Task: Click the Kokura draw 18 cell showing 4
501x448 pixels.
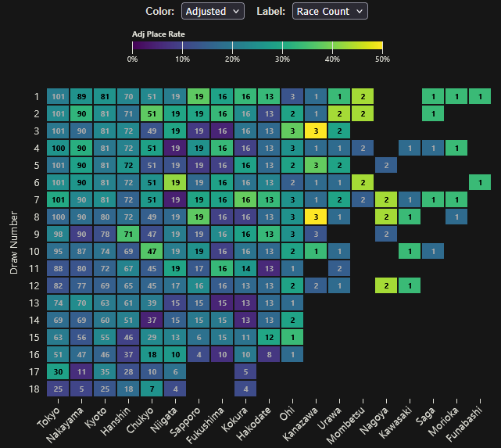Action: (245, 389)
